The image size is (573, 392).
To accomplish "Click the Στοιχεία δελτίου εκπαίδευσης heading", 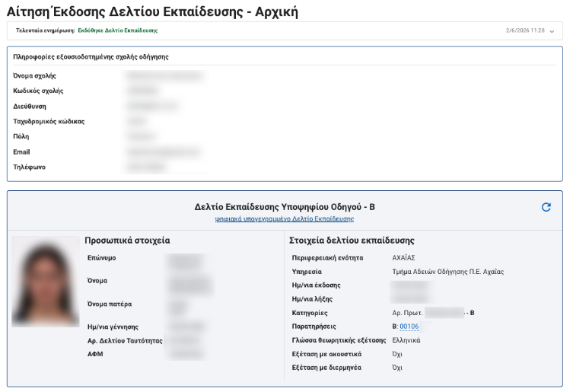I will point(352,241).
